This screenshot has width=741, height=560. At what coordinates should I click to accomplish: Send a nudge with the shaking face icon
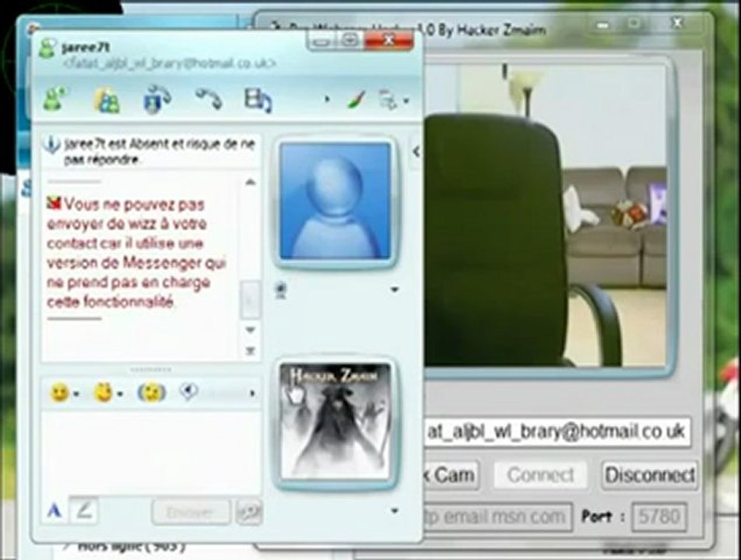[x=152, y=393]
